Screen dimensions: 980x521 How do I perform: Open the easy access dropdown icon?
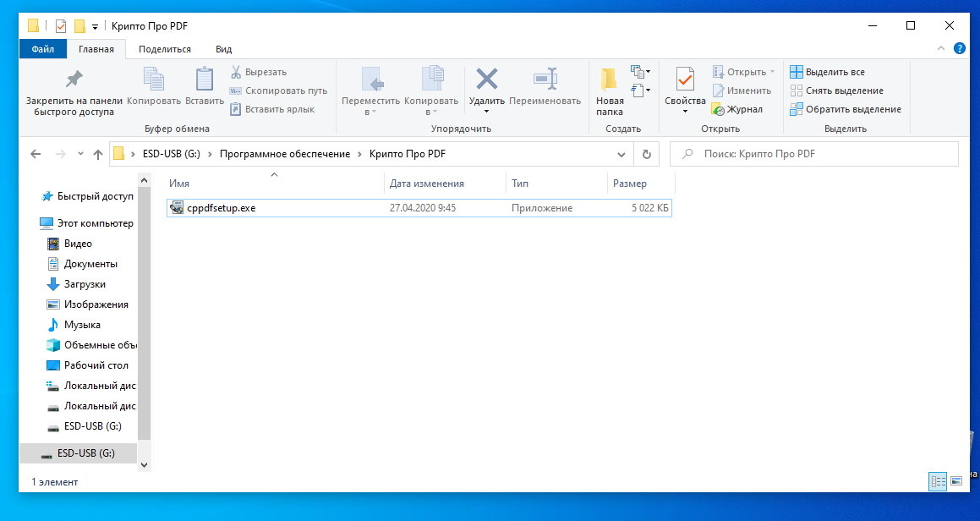(x=641, y=90)
